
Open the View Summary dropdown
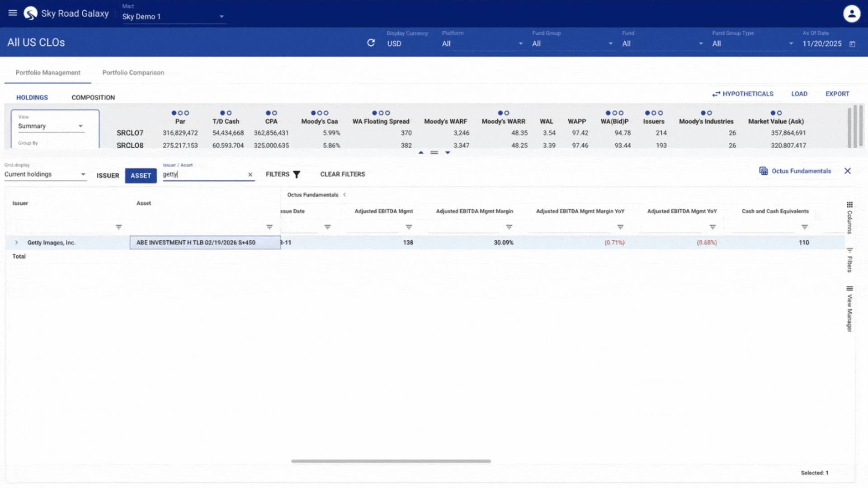pos(51,126)
